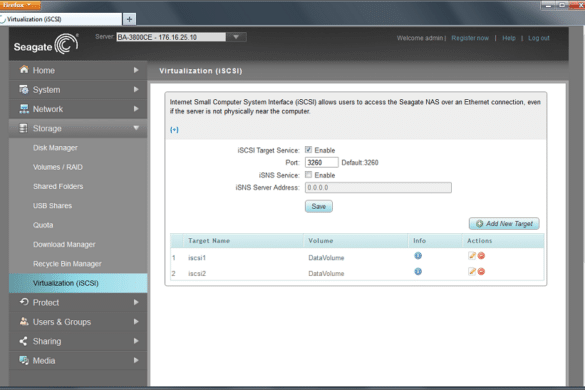Go to Shared Folders in sidebar

click(58, 186)
